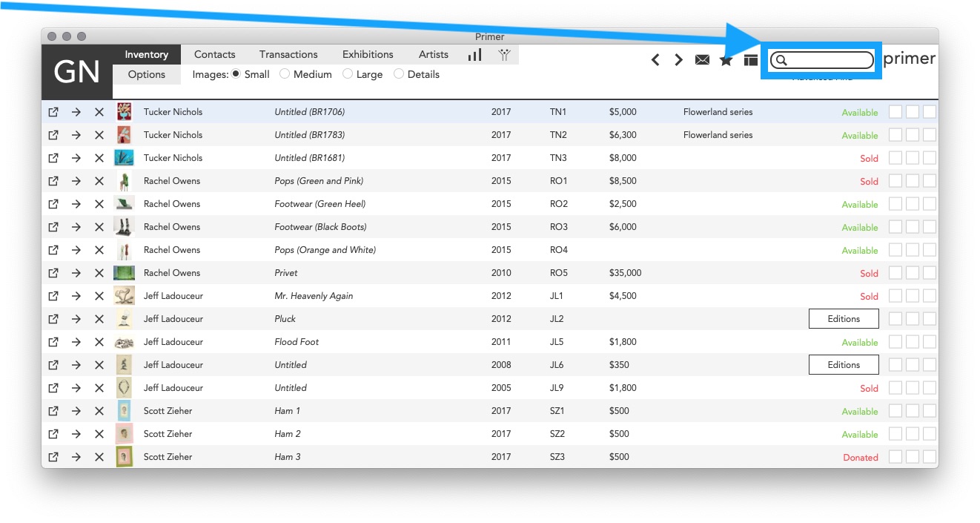This screenshot has height=523, width=980.
Task: Open Untitled (BR1706) record via popout icon
Action: [x=53, y=112]
